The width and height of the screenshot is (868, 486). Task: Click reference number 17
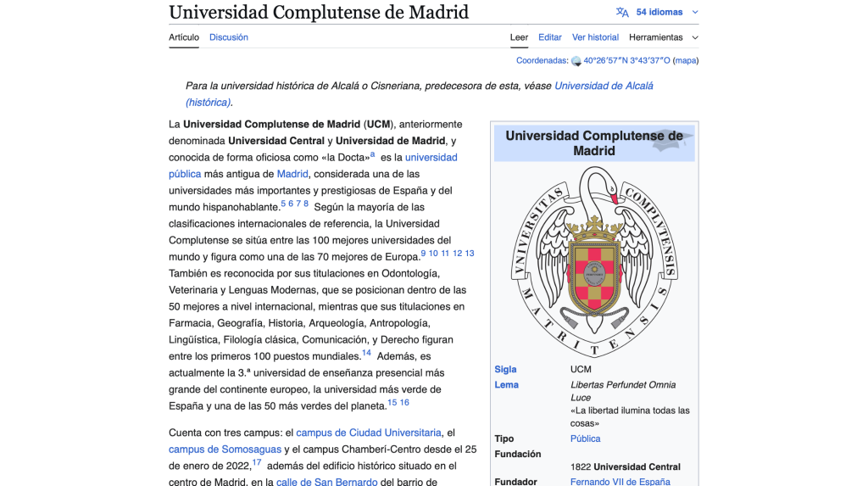(x=257, y=462)
